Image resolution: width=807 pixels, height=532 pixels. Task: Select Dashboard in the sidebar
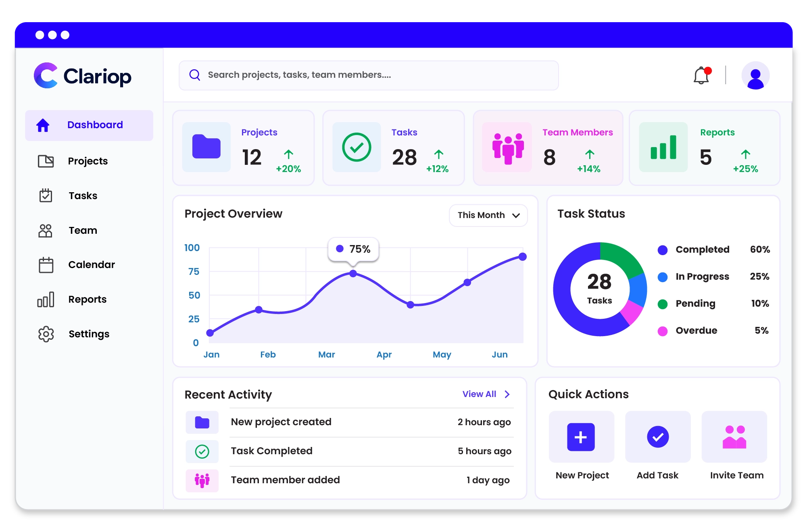(89, 125)
